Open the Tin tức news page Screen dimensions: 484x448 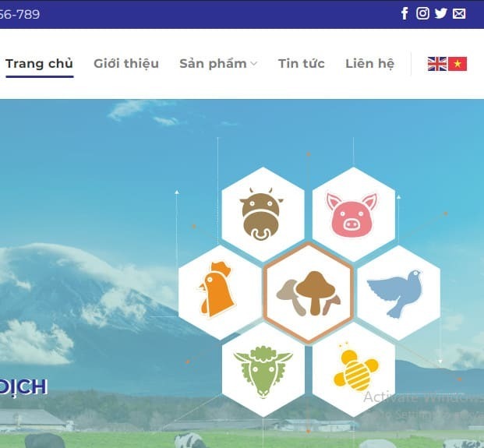[302, 64]
